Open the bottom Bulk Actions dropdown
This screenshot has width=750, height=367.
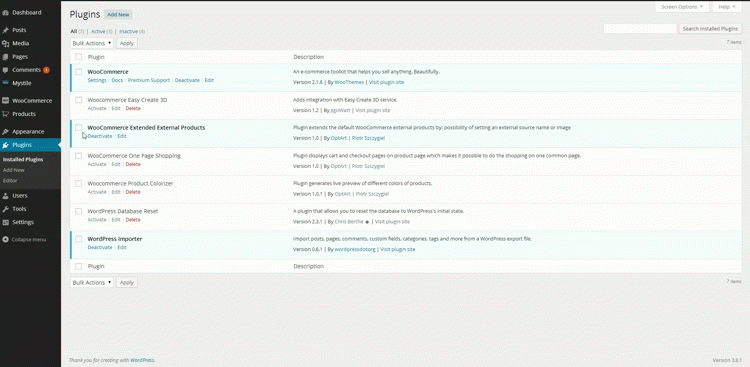(x=92, y=283)
